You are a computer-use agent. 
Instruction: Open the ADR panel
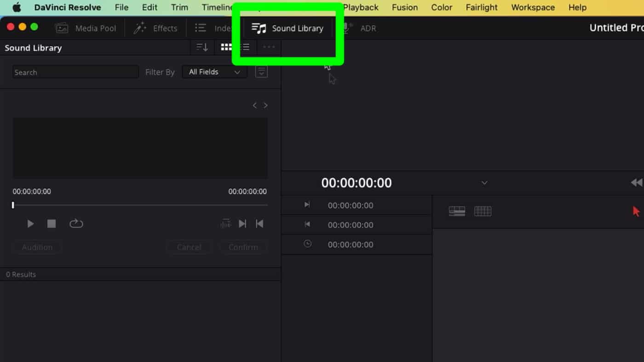pos(360,28)
